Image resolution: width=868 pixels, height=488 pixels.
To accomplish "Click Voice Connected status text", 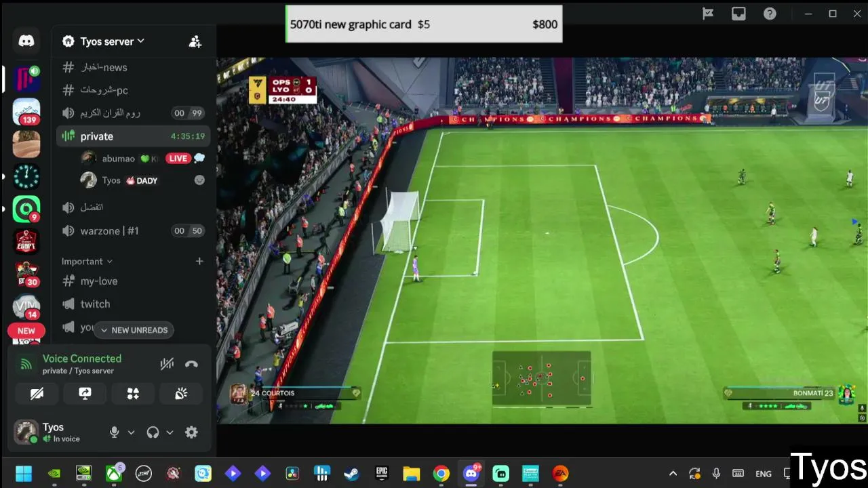I will [82, 359].
